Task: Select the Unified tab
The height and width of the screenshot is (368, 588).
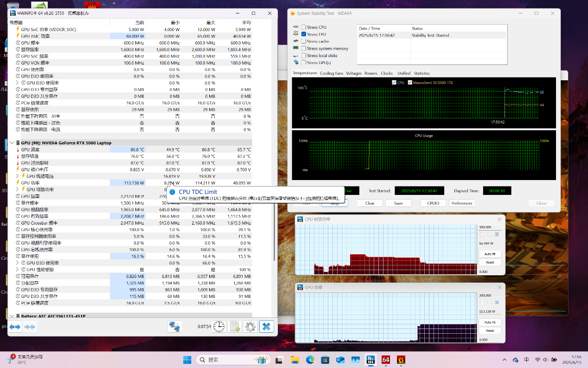Action: coord(404,73)
